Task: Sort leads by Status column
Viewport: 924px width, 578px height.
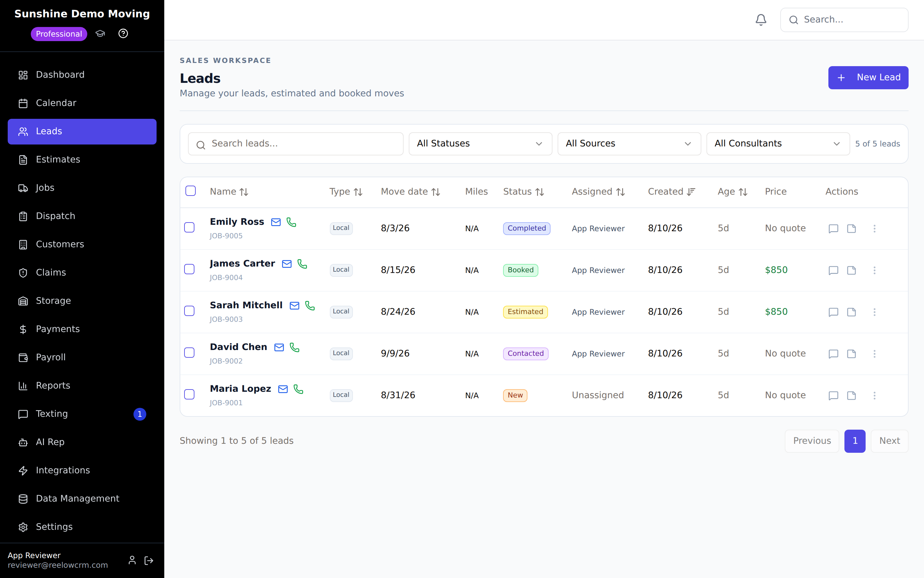Action: (x=524, y=191)
